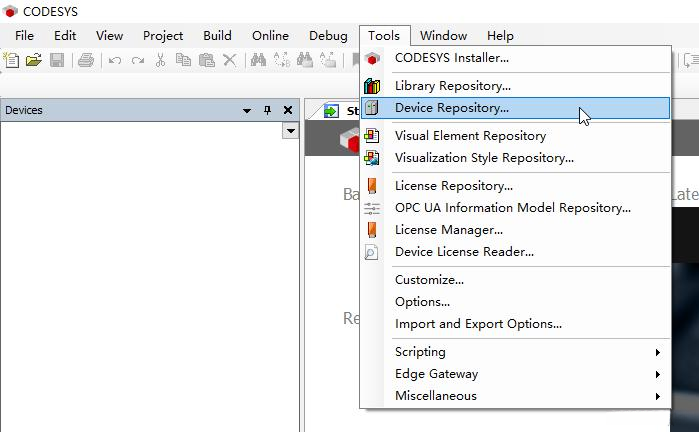Click the Save toolbar icon
The height and width of the screenshot is (432, 699).
tap(57, 60)
